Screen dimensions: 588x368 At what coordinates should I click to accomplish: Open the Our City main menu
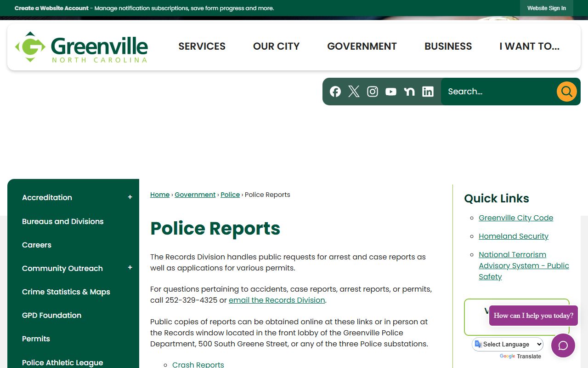(276, 46)
